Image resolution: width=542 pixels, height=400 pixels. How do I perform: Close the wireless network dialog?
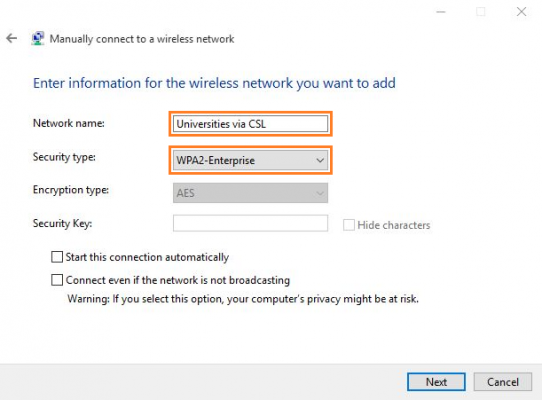[x=521, y=12]
